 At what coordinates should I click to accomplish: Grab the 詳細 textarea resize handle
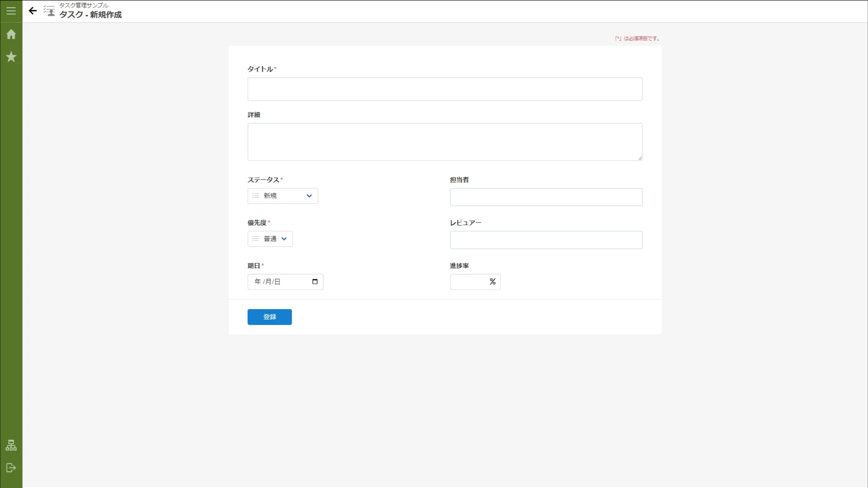click(x=640, y=158)
